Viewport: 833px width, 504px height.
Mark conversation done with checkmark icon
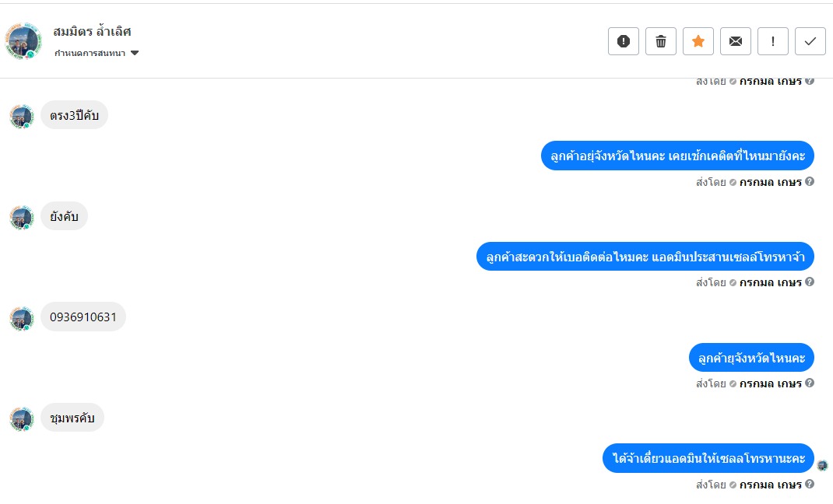(x=810, y=41)
